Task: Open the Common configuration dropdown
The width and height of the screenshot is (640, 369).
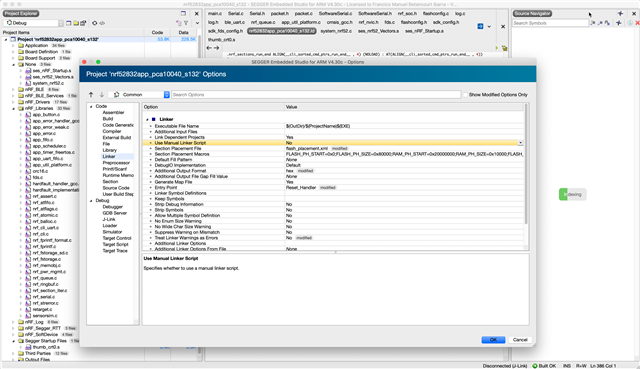Action: (x=139, y=95)
